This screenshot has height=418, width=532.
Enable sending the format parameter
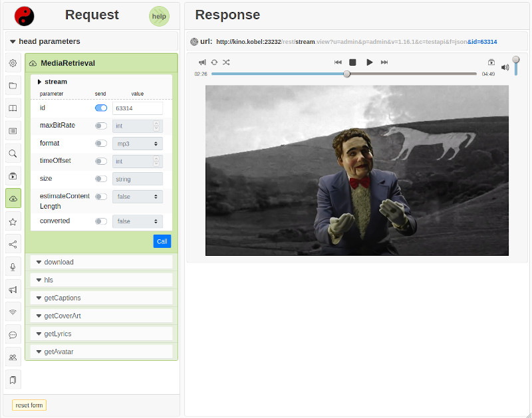click(x=101, y=144)
